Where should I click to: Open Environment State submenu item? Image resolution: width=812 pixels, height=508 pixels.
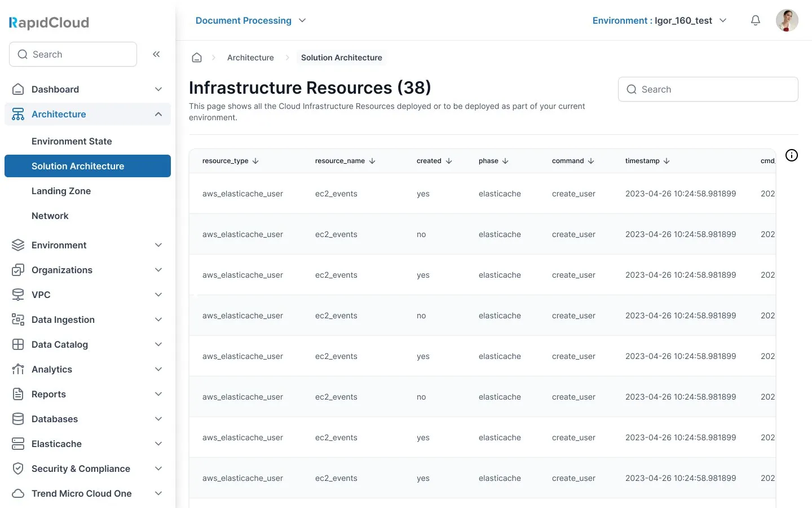click(72, 141)
